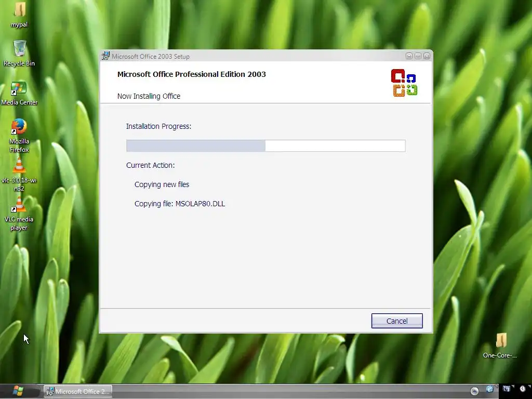This screenshot has width=532, height=399.
Task: Select the Mozilla Firefox shortcut
Action: (x=19, y=136)
